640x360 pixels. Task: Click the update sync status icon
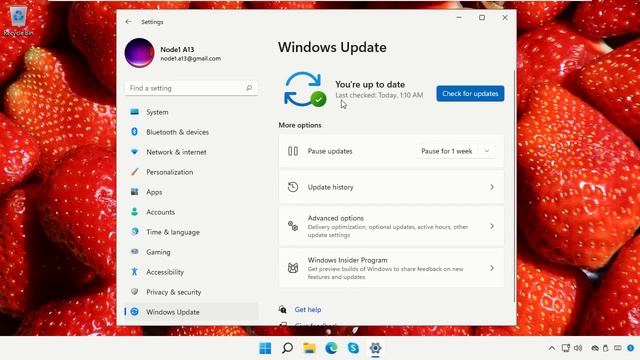point(305,90)
